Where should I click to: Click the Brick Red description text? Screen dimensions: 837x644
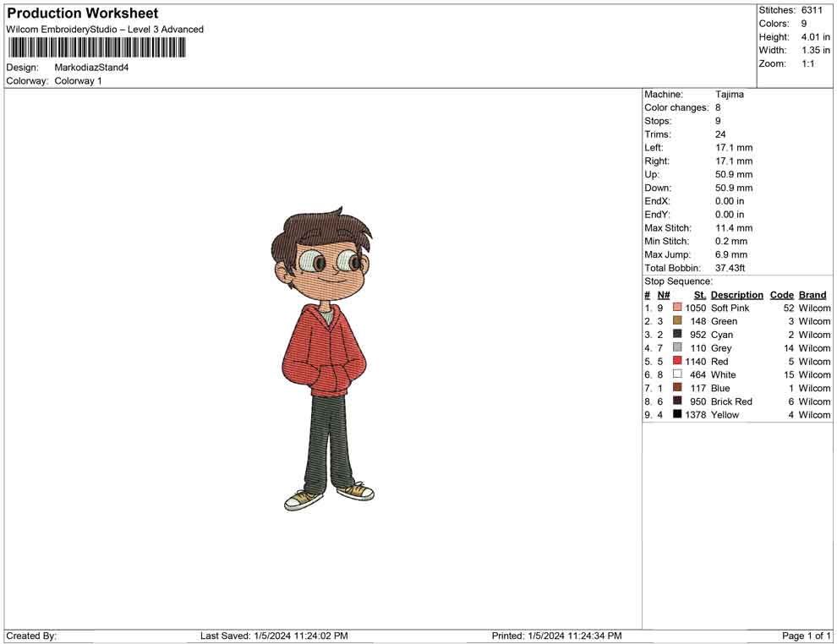[732, 401]
